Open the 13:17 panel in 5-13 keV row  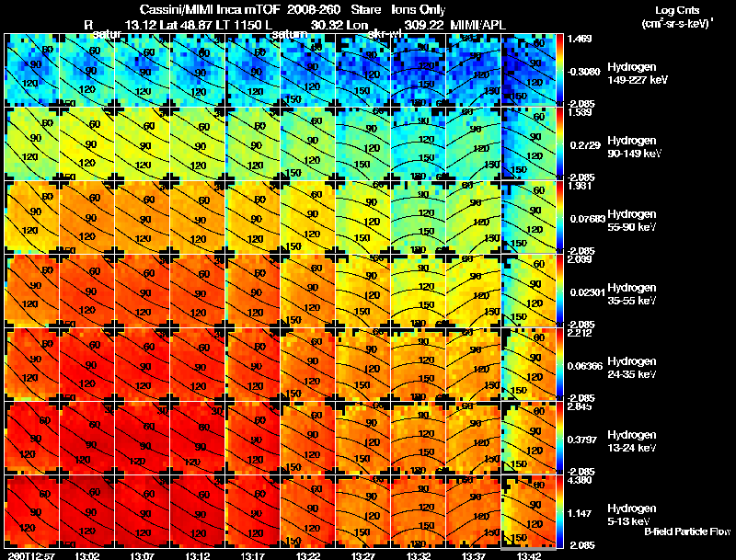click(x=252, y=511)
